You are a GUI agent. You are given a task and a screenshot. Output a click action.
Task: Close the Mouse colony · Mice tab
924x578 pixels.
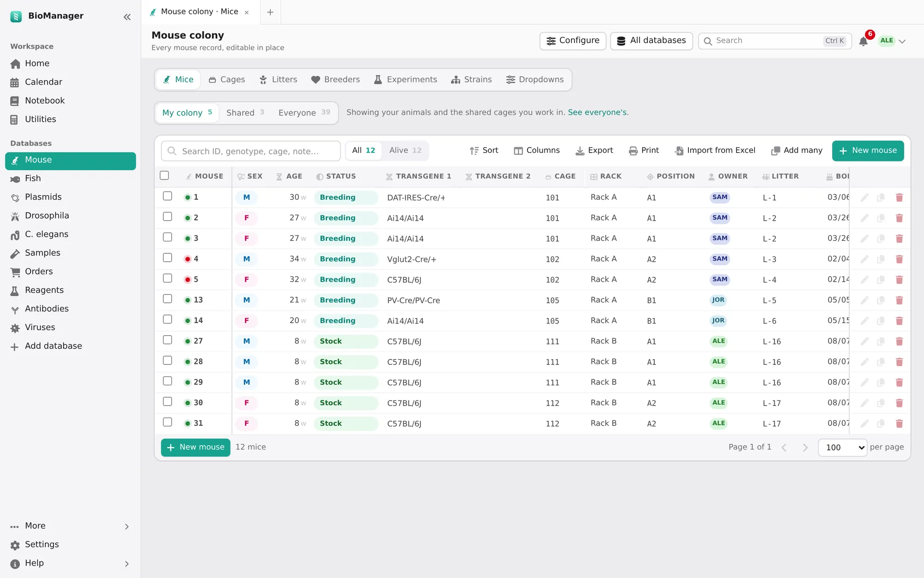247,12
